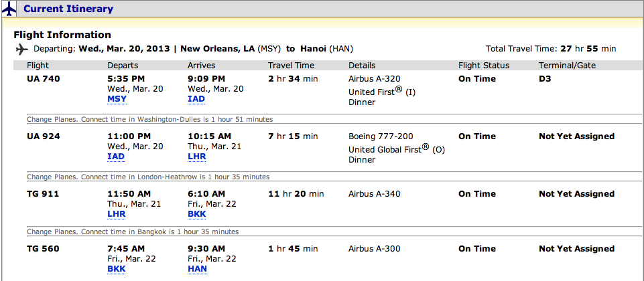Click the airplane icon beside Current Itinerary
The image size is (644, 281).
[9, 9]
